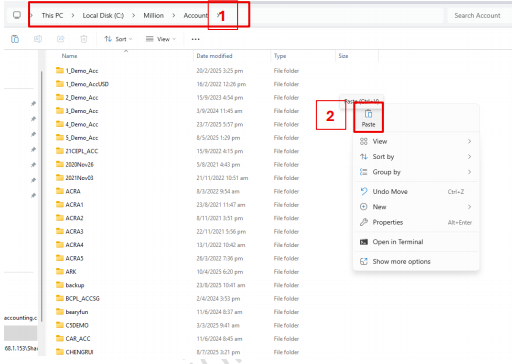The image size is (512, 364).
Task: Click the toolbar Paste clipboard icon
Action: [15, 39]
